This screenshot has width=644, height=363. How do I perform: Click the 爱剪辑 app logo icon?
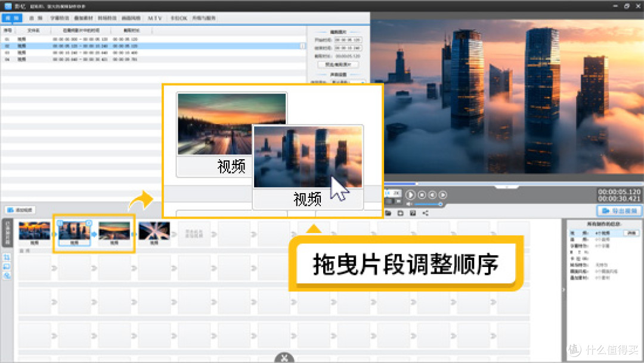point(8,6)
